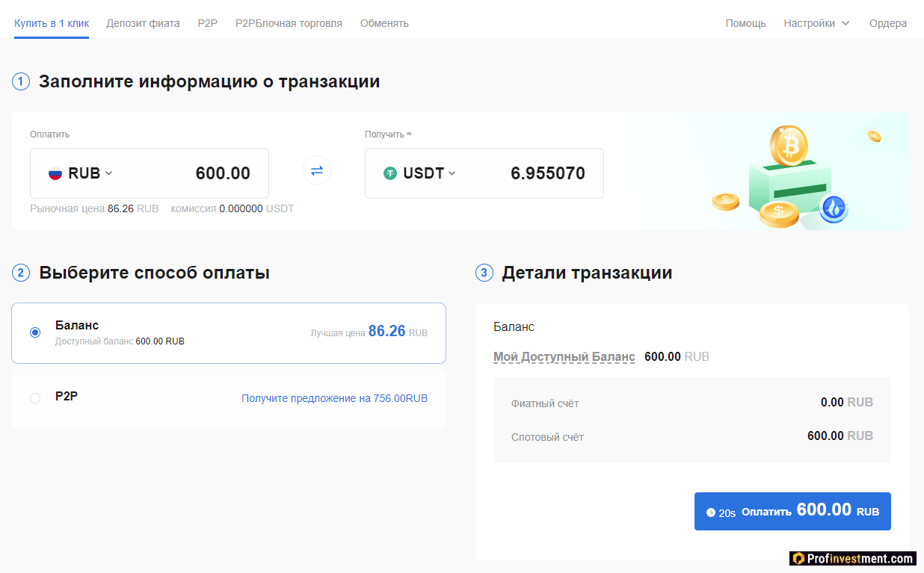The image size is (924, 573).
Task: Click the green USDT Tether icon
Action: 390,173
